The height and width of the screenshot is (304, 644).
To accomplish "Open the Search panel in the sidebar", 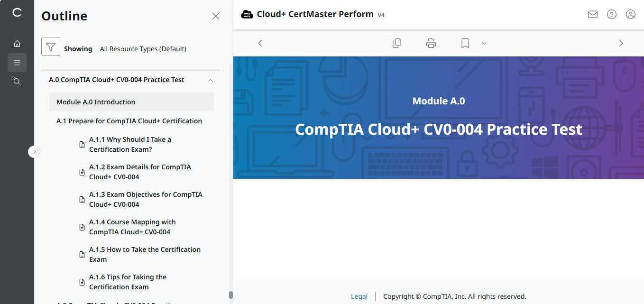I will [x=17, y=81].
